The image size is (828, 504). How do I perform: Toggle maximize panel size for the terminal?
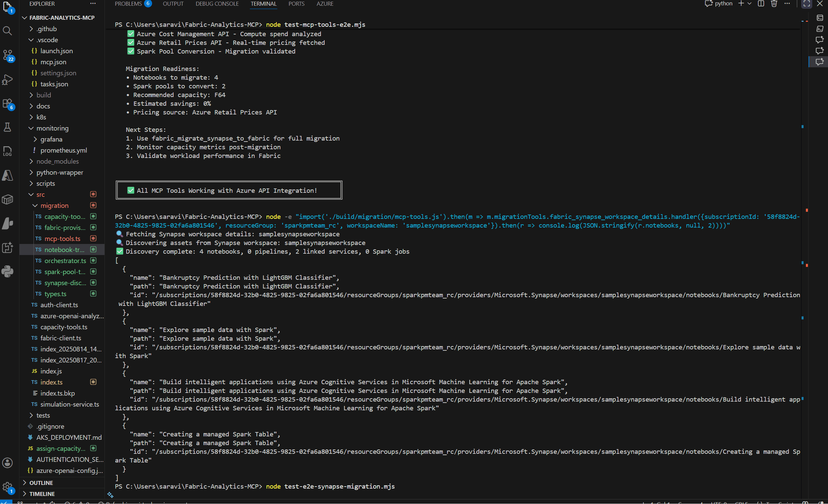tap(806, 4)
